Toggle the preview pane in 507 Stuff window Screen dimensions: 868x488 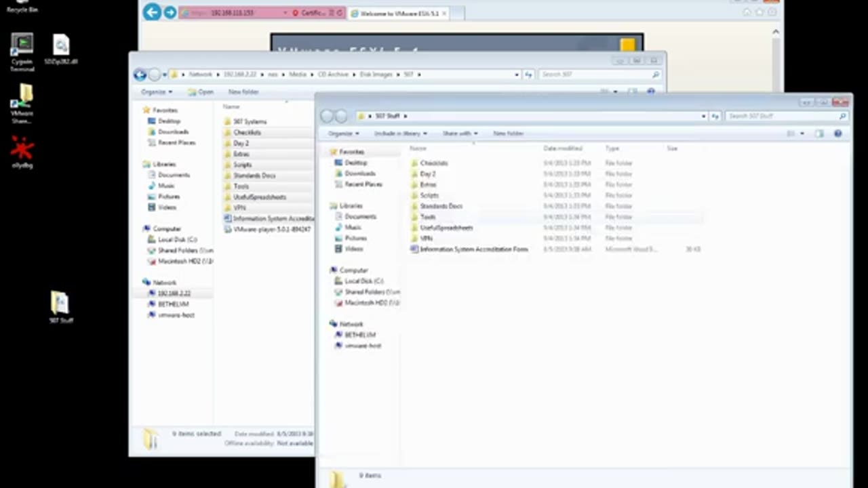[819, 134]
